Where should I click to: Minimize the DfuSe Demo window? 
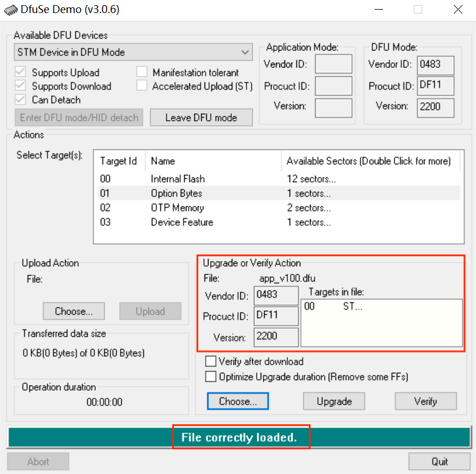pyautogui.click(x=377, y=10)
